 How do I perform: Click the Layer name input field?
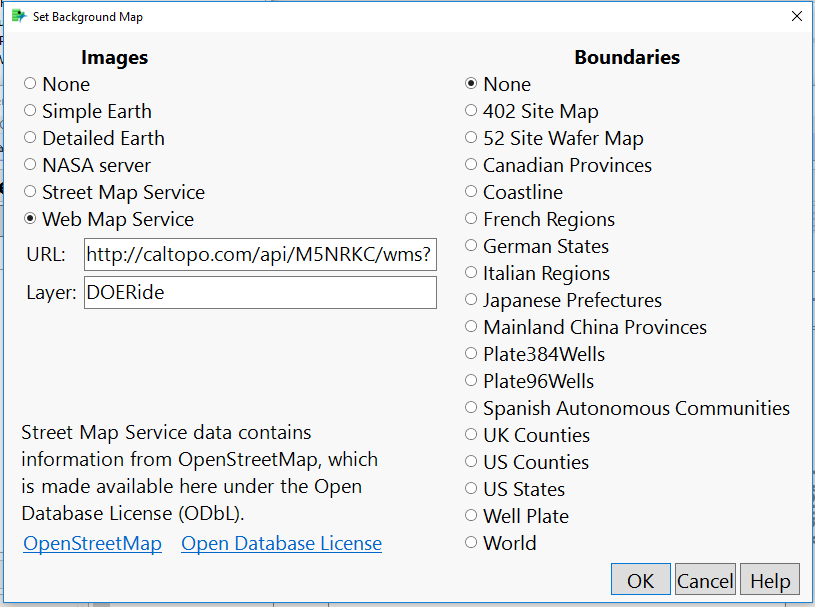click(x=260, y=293)
